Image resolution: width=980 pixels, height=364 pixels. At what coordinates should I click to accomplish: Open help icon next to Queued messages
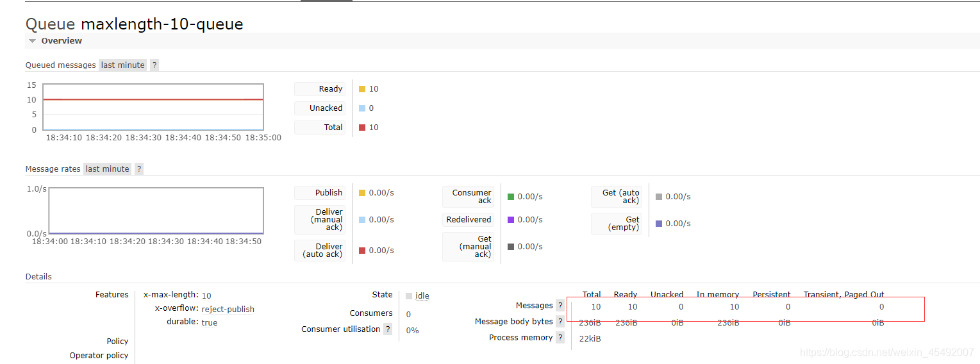pos(154,65)
